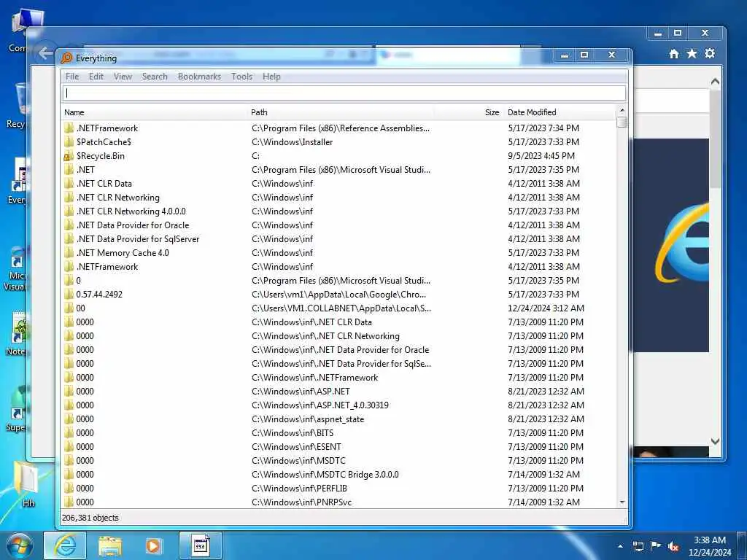The height and width of the screenshot is (560, 747).
Task: Open the Tools menu
Action: 241,77
